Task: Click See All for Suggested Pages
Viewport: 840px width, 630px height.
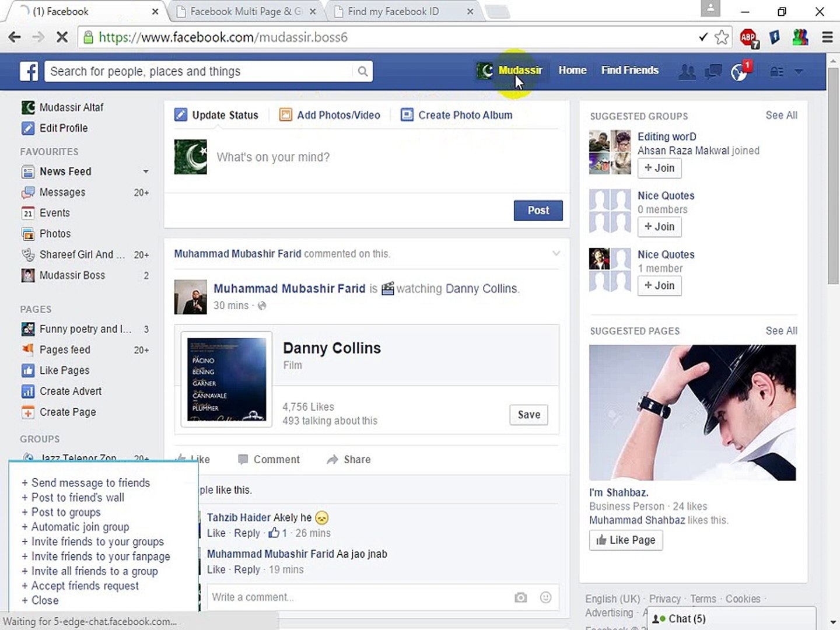Action: tap(781, 331)
